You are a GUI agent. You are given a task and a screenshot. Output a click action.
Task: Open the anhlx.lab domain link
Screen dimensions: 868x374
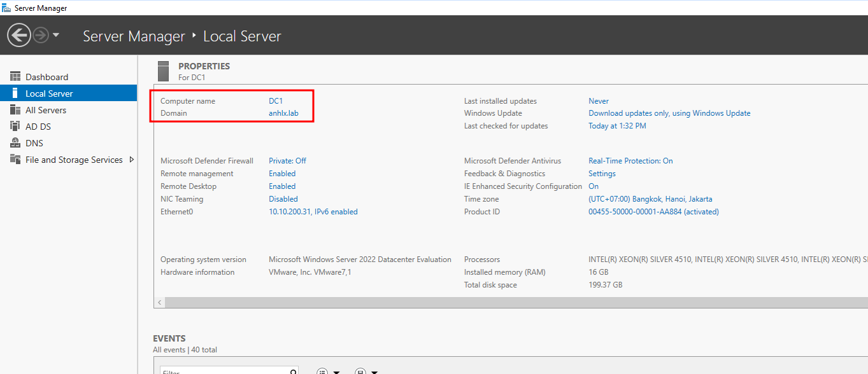pos(283,113)
